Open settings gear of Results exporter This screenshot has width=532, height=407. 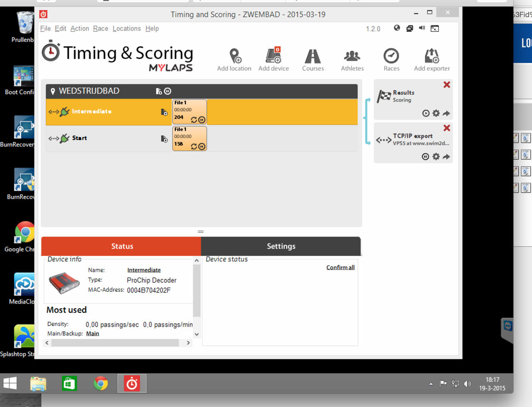[x=436, y=113]
